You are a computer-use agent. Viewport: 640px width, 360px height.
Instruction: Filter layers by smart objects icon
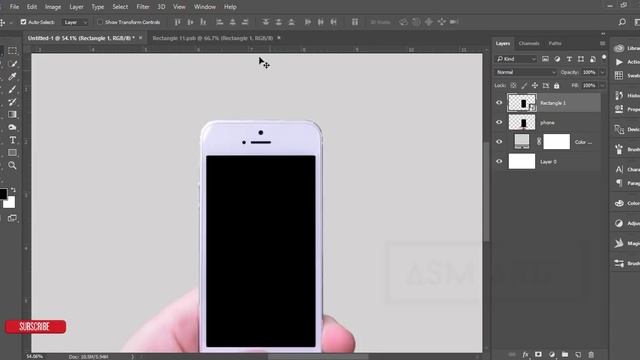click(593, 59)
